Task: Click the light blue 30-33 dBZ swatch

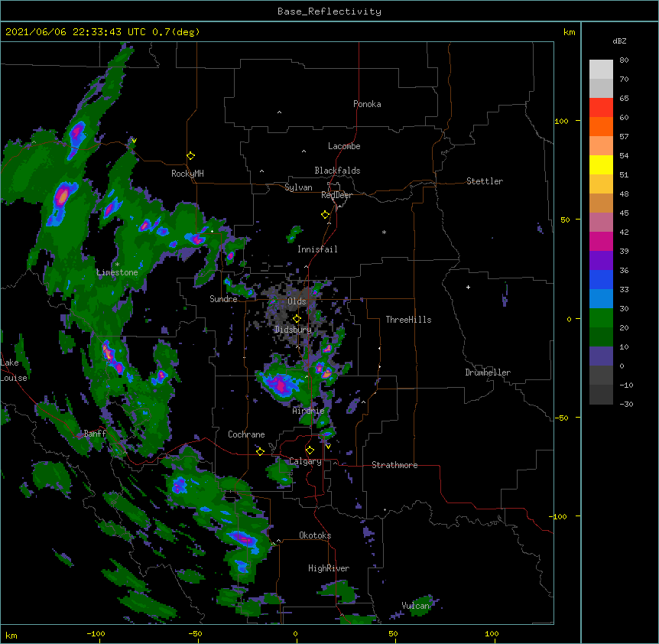Action: [x=601, y=299]
